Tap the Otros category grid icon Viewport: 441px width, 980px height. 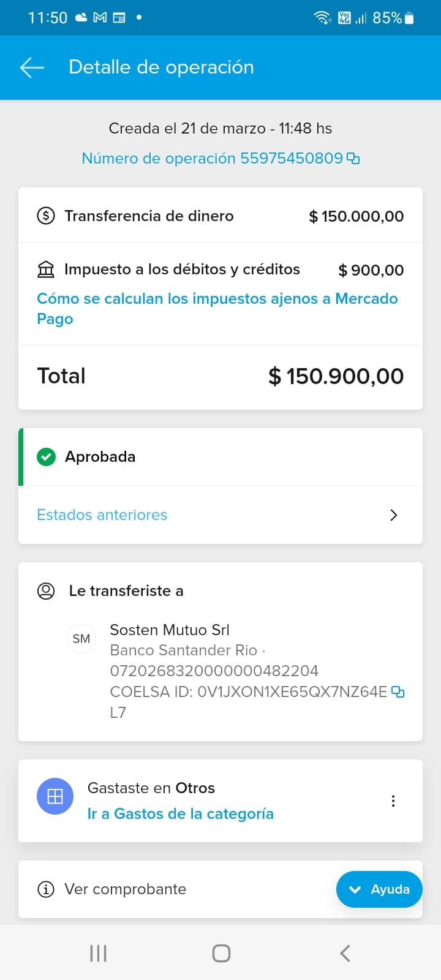[55, 796]
